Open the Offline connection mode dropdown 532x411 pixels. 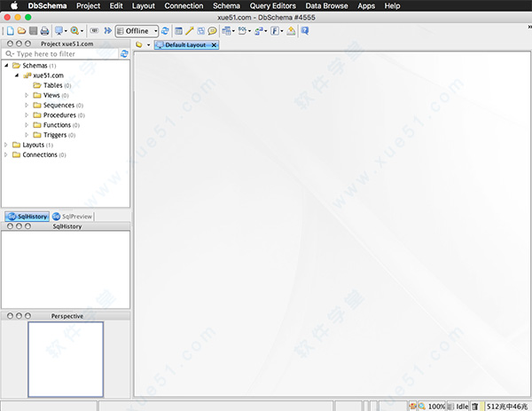(137, 31)
